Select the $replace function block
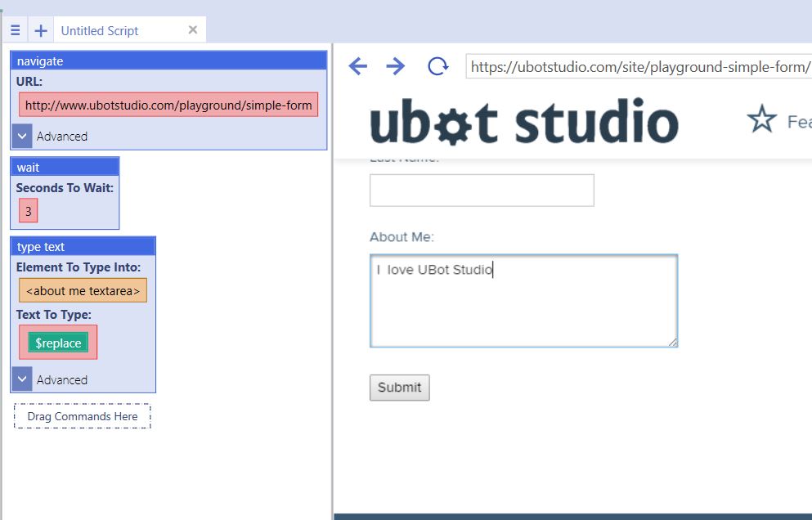The height and width of the screenshot is (520, 812). pos(58,343)
